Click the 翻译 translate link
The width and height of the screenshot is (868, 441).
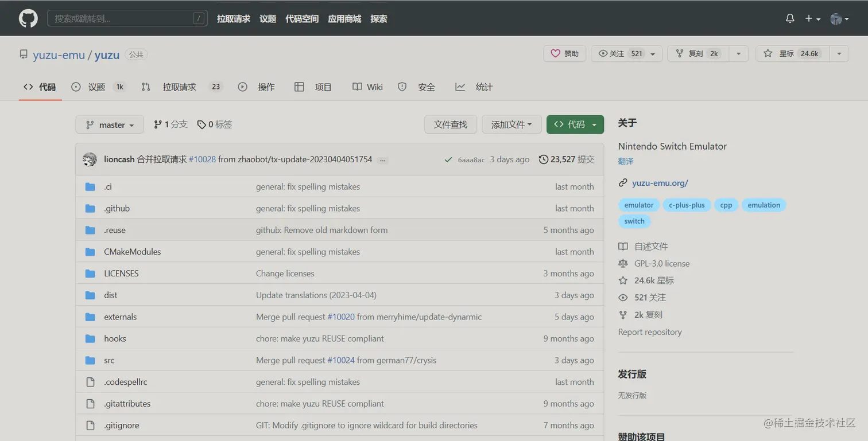626,161
